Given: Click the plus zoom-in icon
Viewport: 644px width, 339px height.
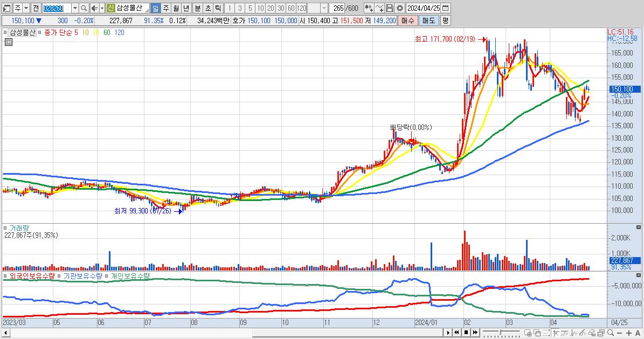Looking at the screenshot, I should (629, 333).
